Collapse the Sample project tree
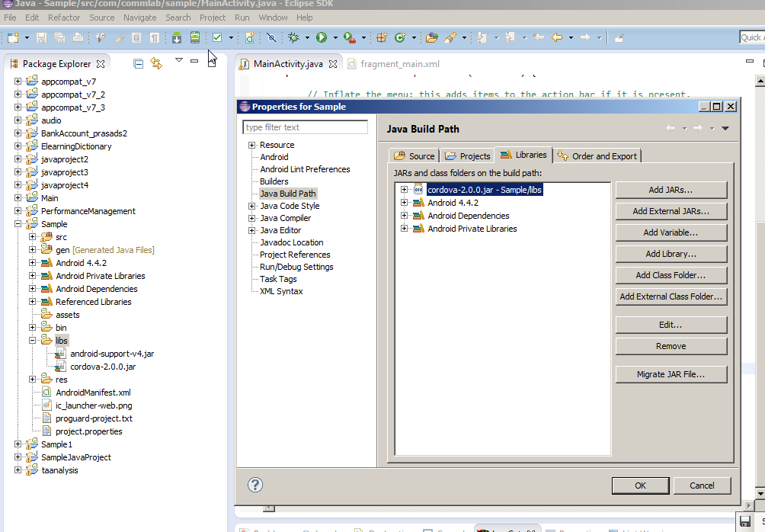This screenshot has width=765, height=532. click(x=18, y=224)
